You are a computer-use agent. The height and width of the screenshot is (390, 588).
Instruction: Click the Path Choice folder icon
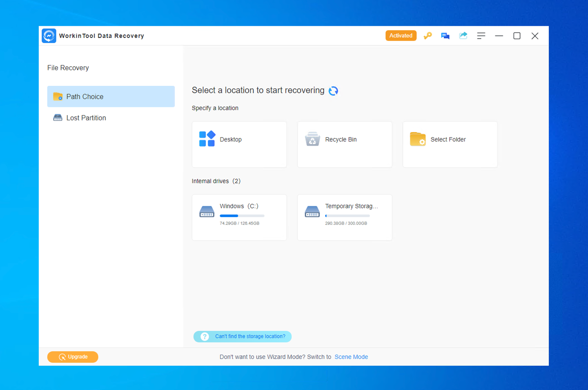(58, 96)
